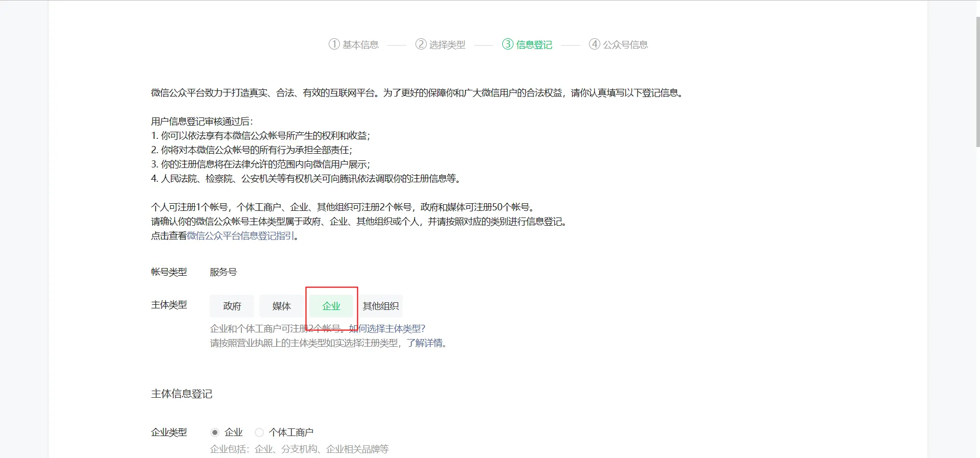Viewport: 980px width, 458px height.
Task: Pick 其他组织 as the subject type
Action: click(381, 306)
